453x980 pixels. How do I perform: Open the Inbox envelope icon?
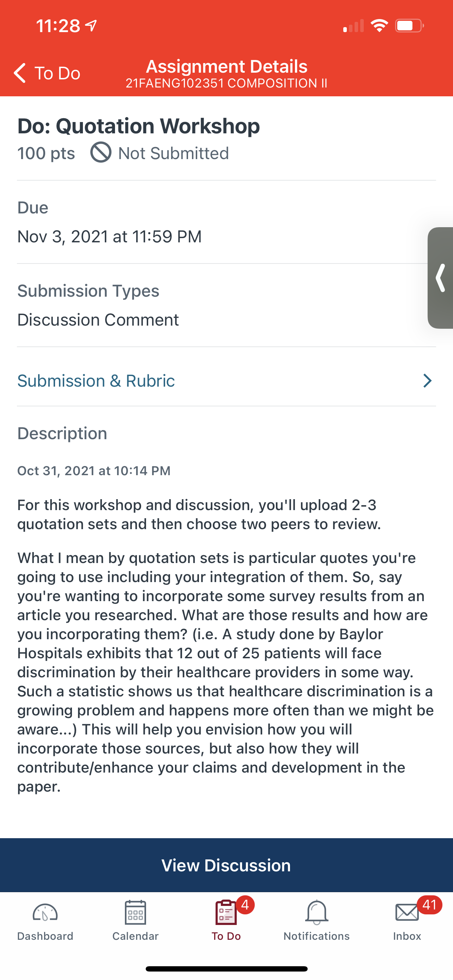click(407, 913)
